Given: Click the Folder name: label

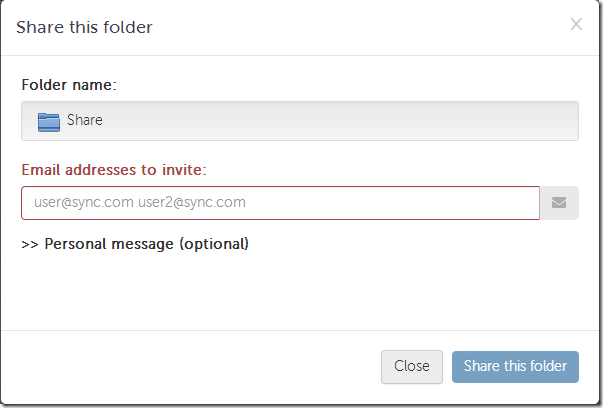Looking at the screenshot, I should (69, 85).
